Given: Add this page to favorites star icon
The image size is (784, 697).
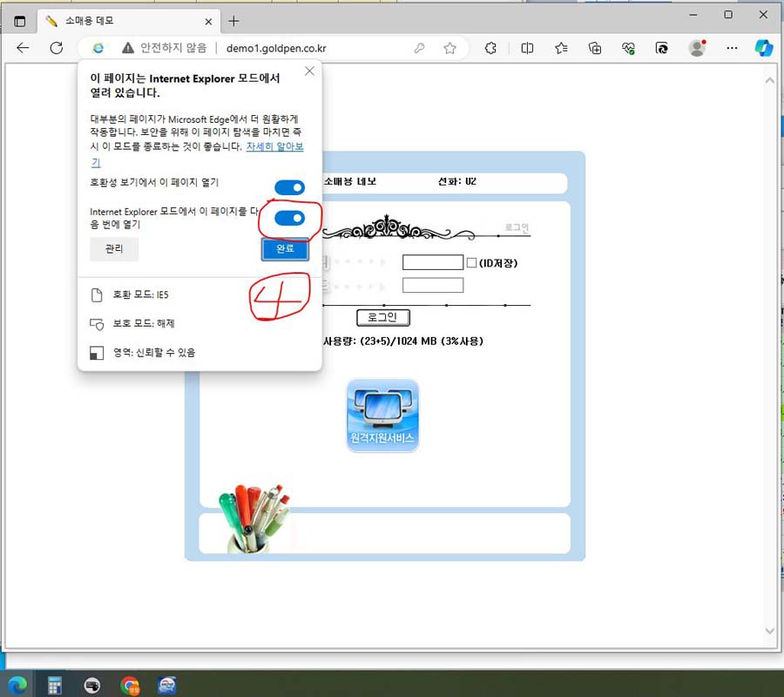Looking at the screenshot, I should [x=449, y=48].
